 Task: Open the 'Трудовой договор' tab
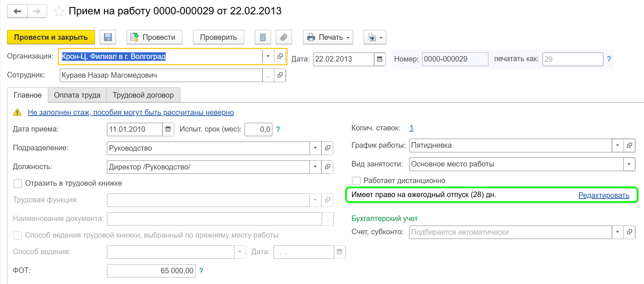[143, 95]
